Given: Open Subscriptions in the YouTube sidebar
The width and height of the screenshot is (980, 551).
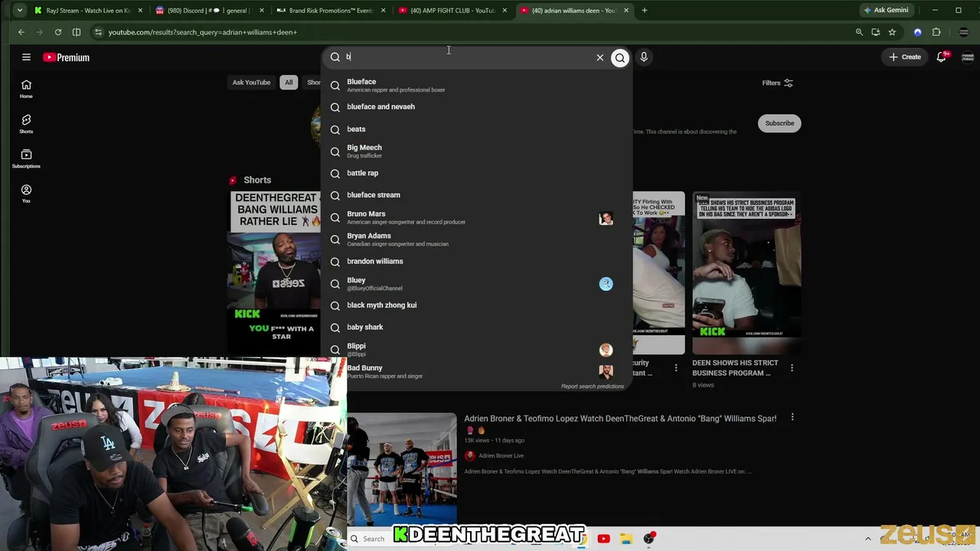Looking at the screenshot, I should (x=26, y=158).
